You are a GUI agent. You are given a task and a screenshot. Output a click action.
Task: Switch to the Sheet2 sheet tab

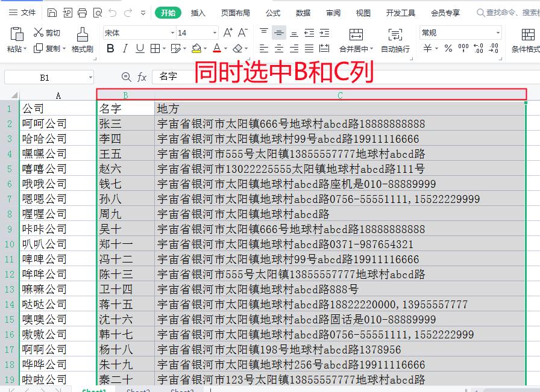pyautogui.click(x=139, y=390)
